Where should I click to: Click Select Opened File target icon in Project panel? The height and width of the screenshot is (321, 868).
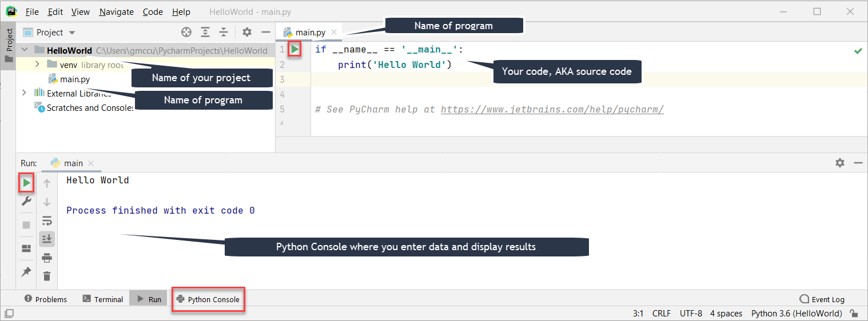click(186, 33)
